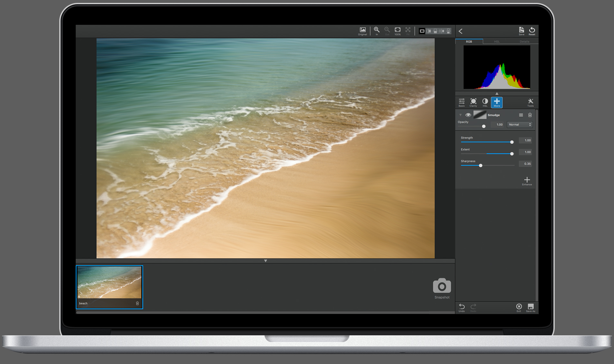The width and height of the screenshot is (614, 364).
Task: Click the Extent value field
Action: tap(525, 152)
